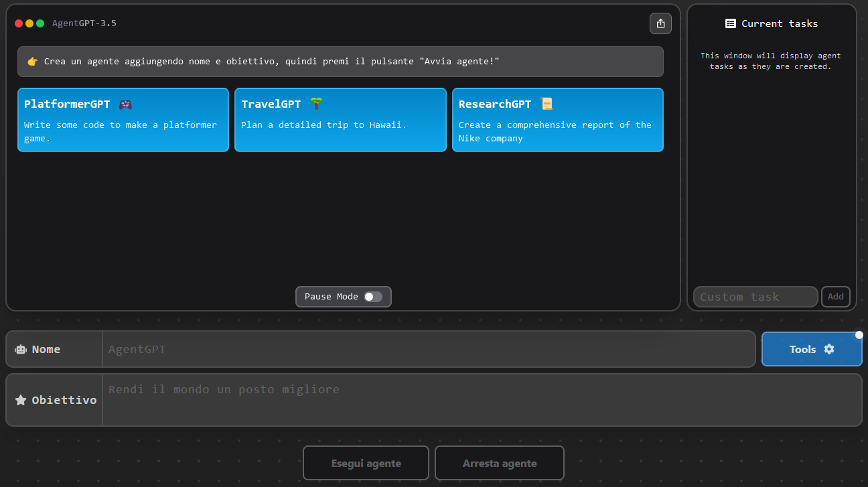The height and width of the screenshot is (487, 868).
Task: Click the share/export icon
Action: pyautogui.click(x=660, y=23)
